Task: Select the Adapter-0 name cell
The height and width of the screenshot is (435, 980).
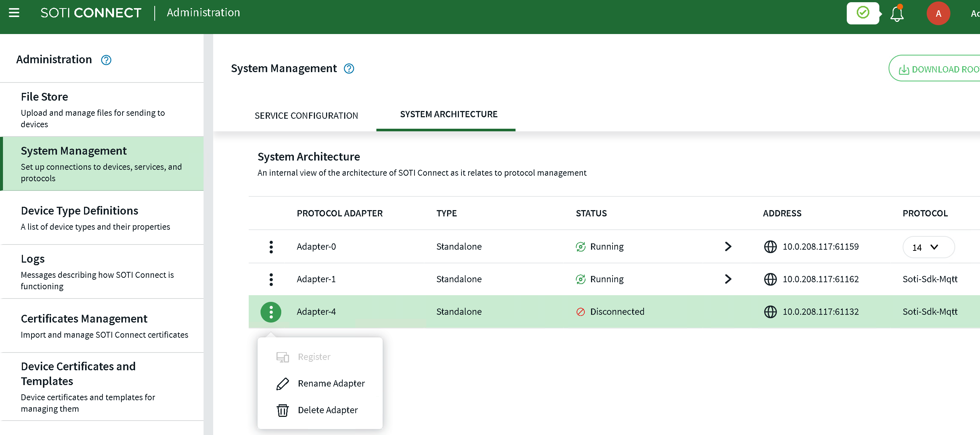Action: [x=316, y=247]
